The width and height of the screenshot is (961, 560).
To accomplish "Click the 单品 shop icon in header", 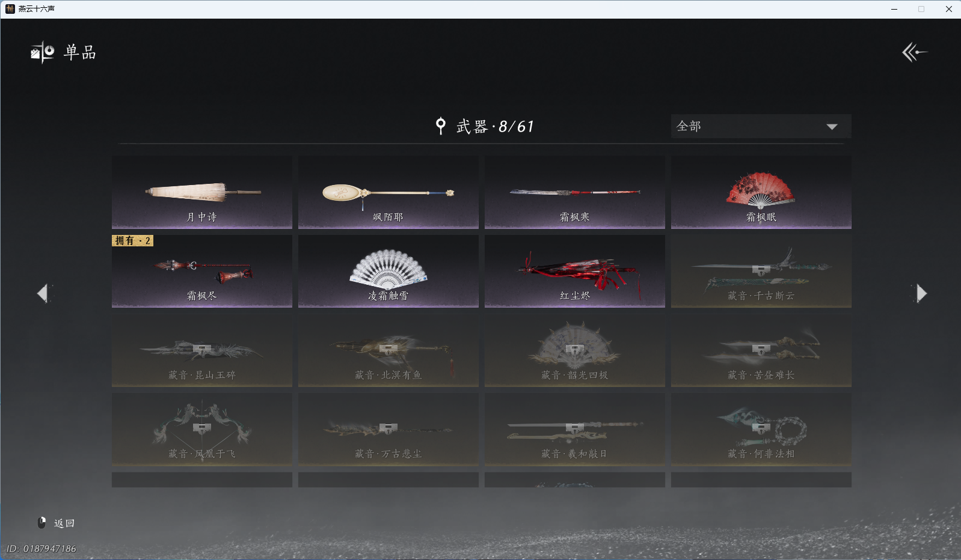I will point(43,52).
